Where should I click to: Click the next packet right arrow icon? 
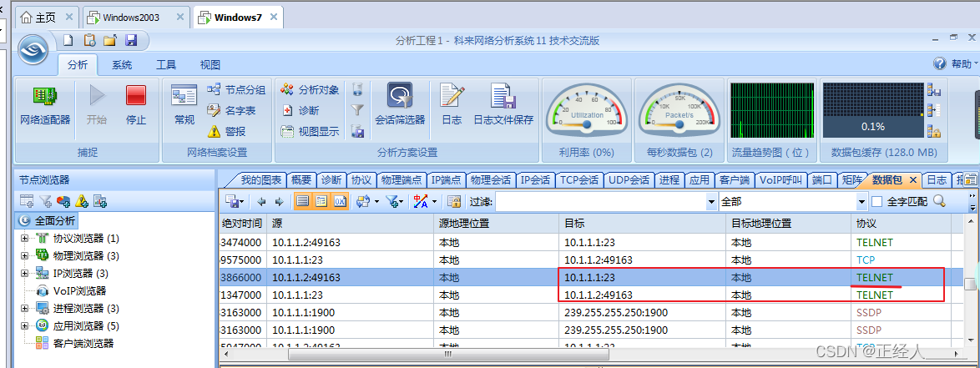[280, 202]
